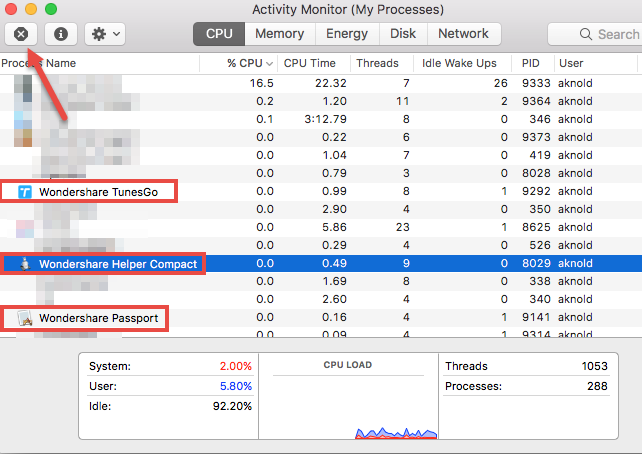Click into the Search field

point(595,34)
